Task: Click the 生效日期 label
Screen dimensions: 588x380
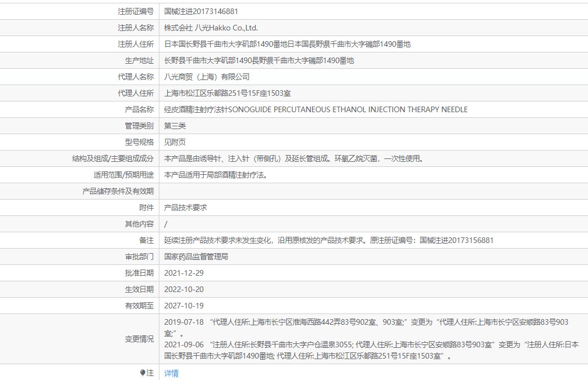Action: coord(139,289)
